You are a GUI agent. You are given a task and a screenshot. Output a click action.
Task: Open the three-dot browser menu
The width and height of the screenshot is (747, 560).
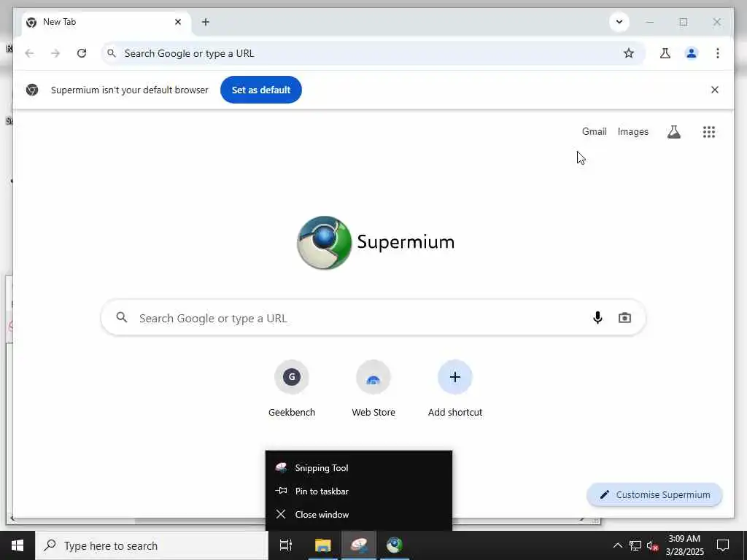pos(718,53)
